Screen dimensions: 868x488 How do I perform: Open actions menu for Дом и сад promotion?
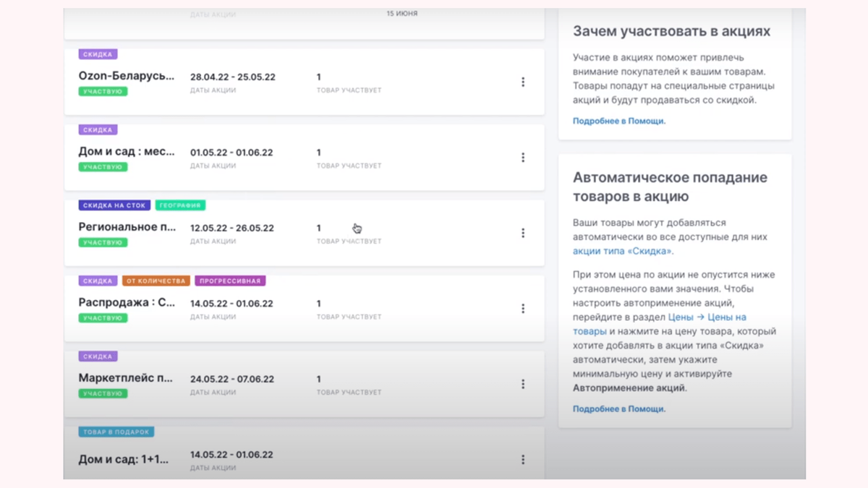coord(523,157)
